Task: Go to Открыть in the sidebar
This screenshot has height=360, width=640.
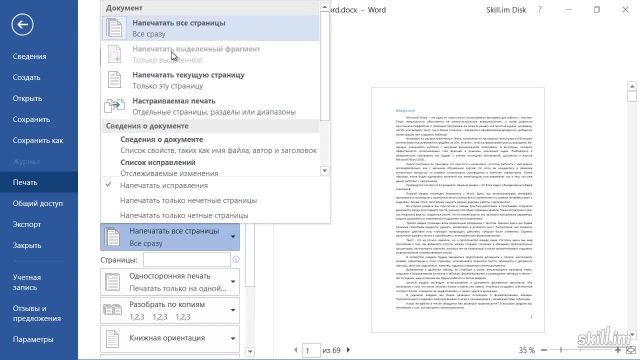Action: point(27,98)
